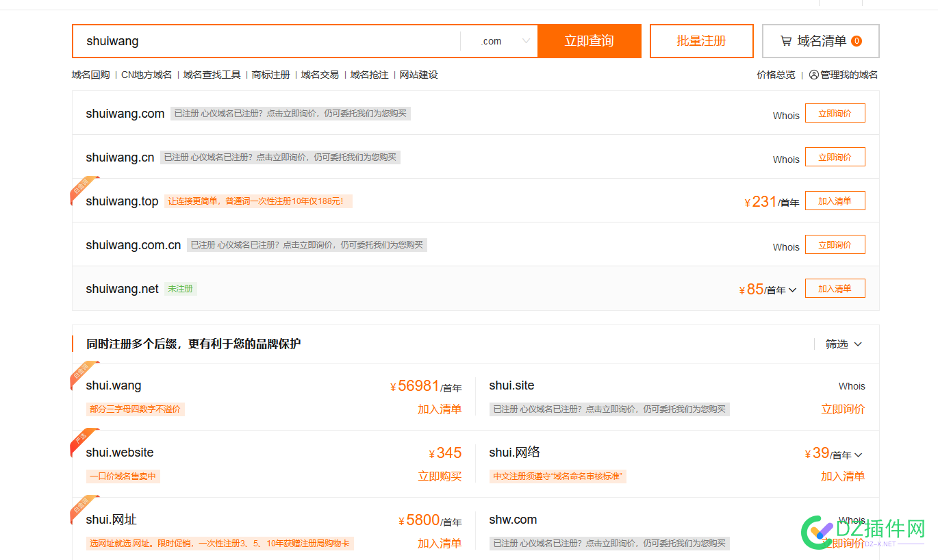Open the CN地方域名 link
938x560 pixels.
click(147, 75)
